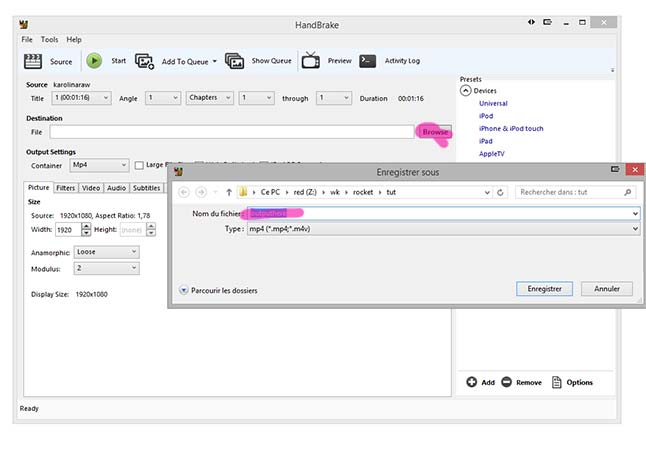Open the chapter start dropdown
Viewport: 646px width, 463px height.
point(256,98)
